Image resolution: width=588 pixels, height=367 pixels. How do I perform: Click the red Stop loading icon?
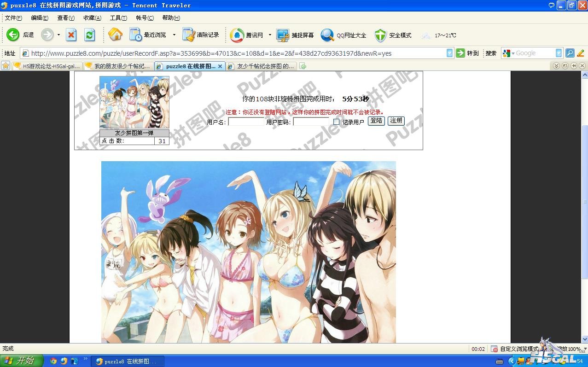[x=71, y=35]
